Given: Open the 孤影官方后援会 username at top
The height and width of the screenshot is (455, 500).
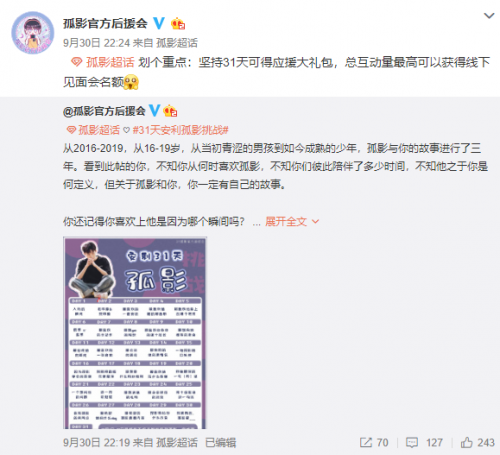Looking at the screenshot, I should 105,23.
